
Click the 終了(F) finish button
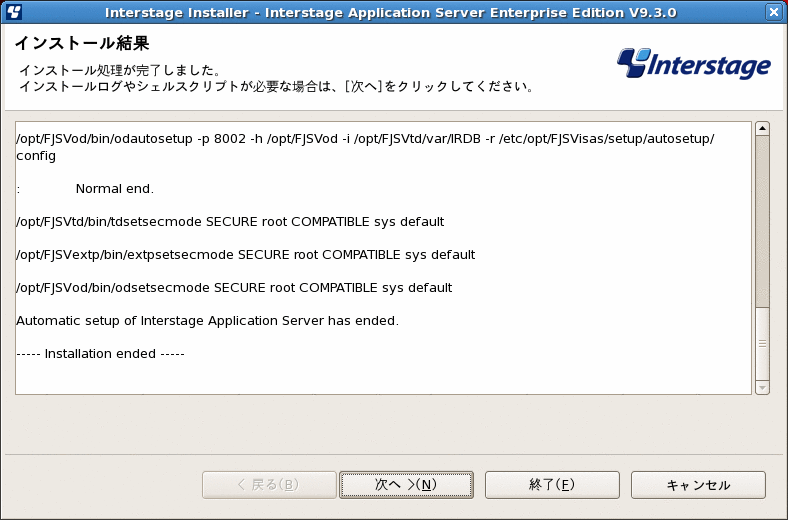(x=552, y=485)
